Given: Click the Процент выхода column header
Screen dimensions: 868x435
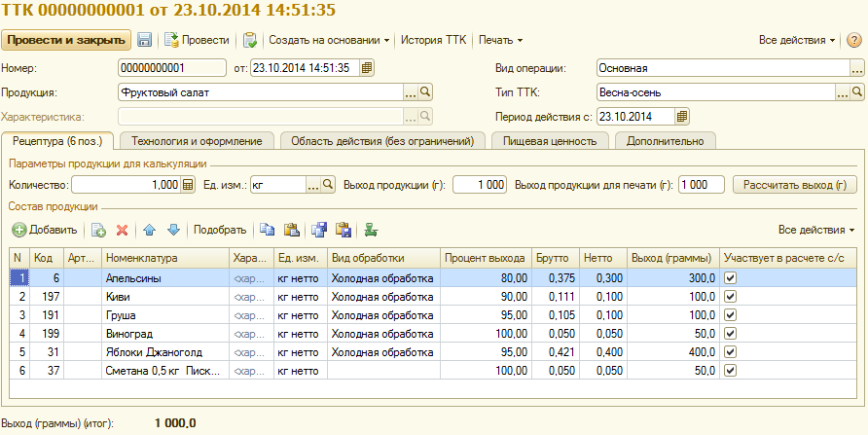Looking at the screenshot, I should coord(486,258).
